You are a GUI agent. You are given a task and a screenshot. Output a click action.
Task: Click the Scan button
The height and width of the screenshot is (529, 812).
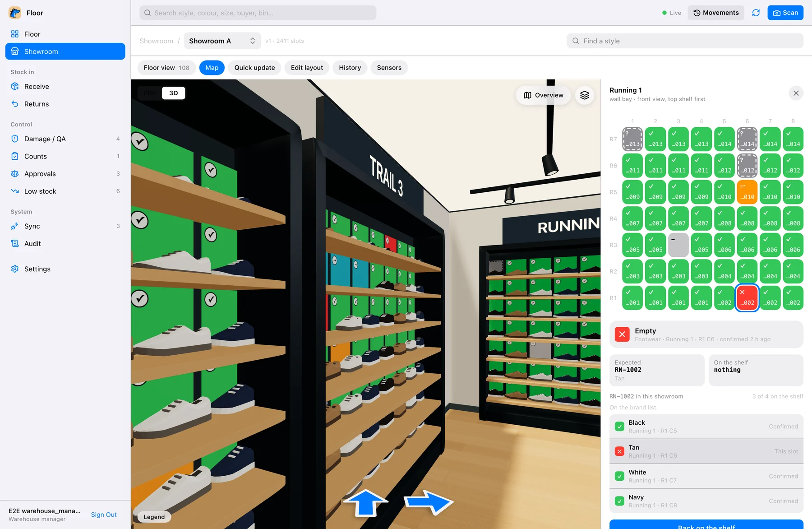pyautogui.click(x=785, y=13)
